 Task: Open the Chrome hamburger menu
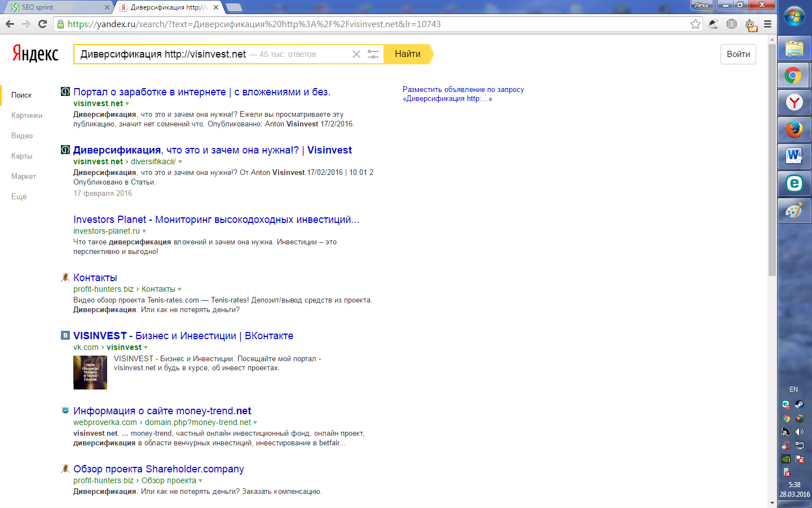click(x=767, y=24)
